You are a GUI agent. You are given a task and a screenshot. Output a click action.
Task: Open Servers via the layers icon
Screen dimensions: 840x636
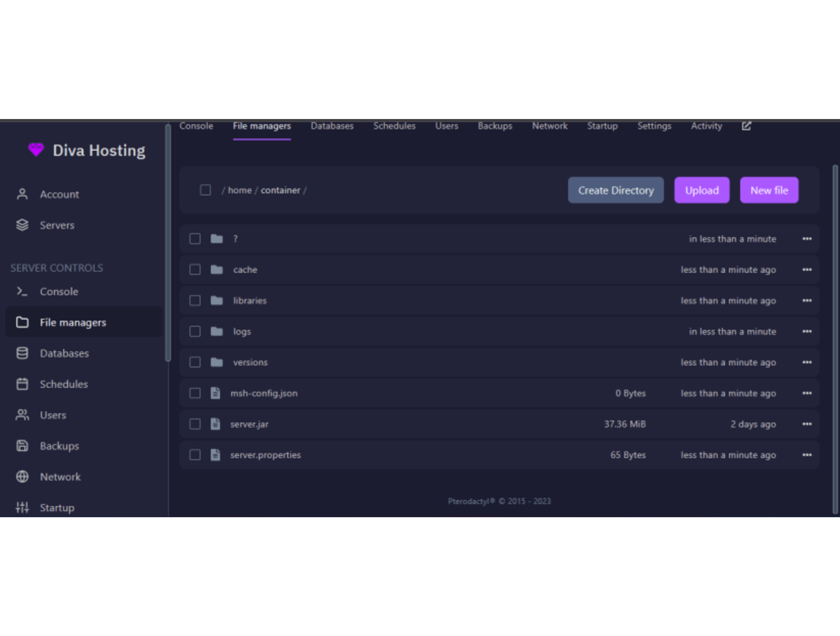(x=22, y=225)
